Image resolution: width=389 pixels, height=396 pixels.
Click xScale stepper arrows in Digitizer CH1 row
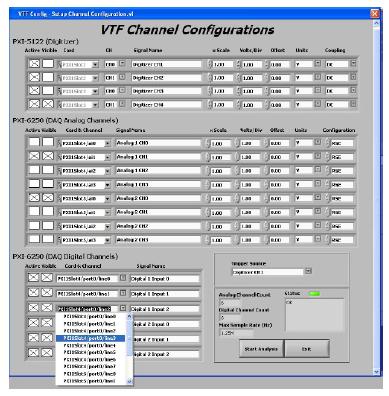click(x=210, y=64)
